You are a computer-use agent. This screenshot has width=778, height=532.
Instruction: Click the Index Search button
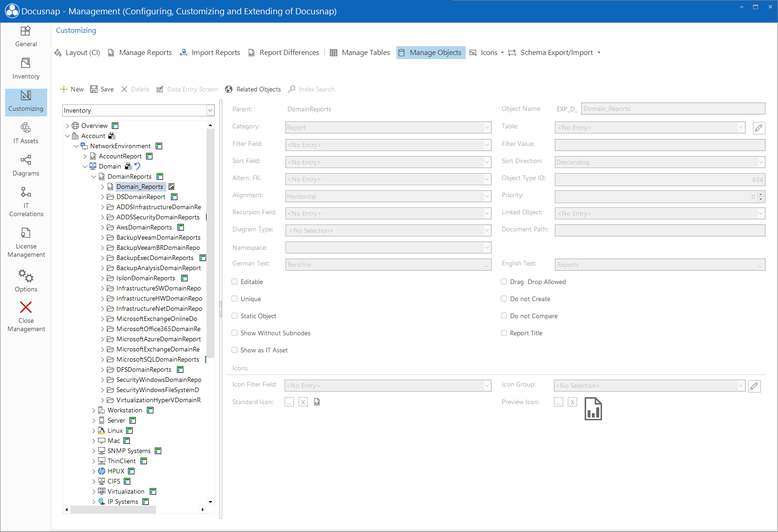pyautogui.click(x=311, y=89)
